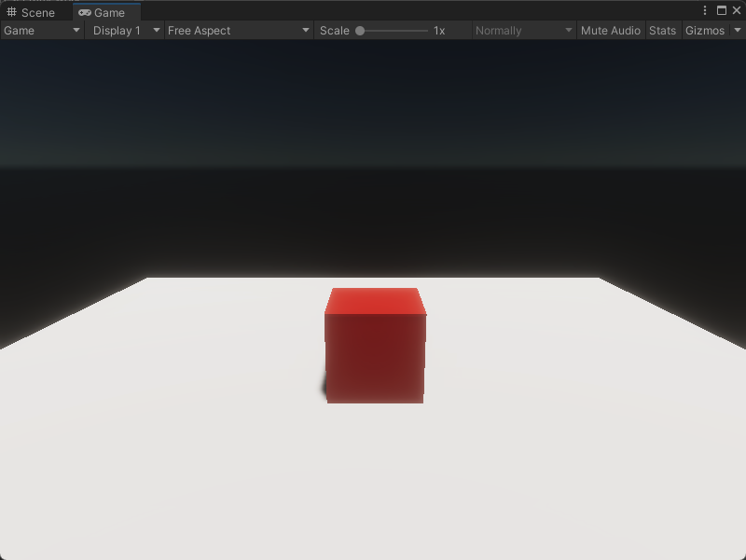The image size is (746, 560).
Task: Click the gamepad icon on the Game tab
Action: pos(84,12)
